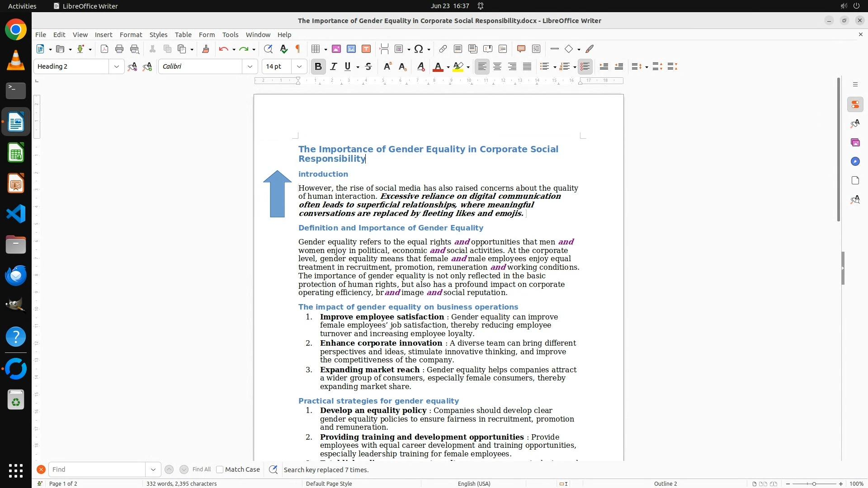Click the Strikethrough formatting icon
868x488 pixels.
368,67
